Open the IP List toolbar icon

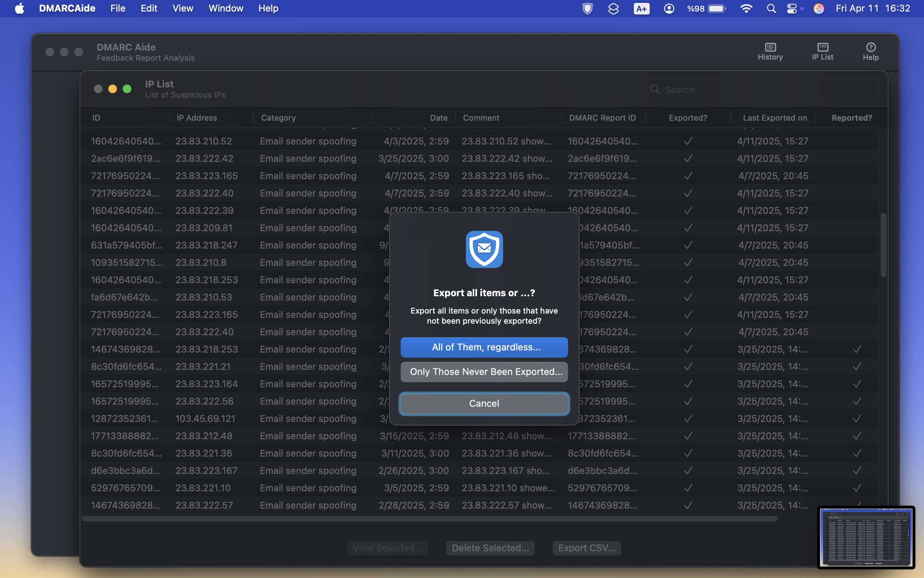823,52
